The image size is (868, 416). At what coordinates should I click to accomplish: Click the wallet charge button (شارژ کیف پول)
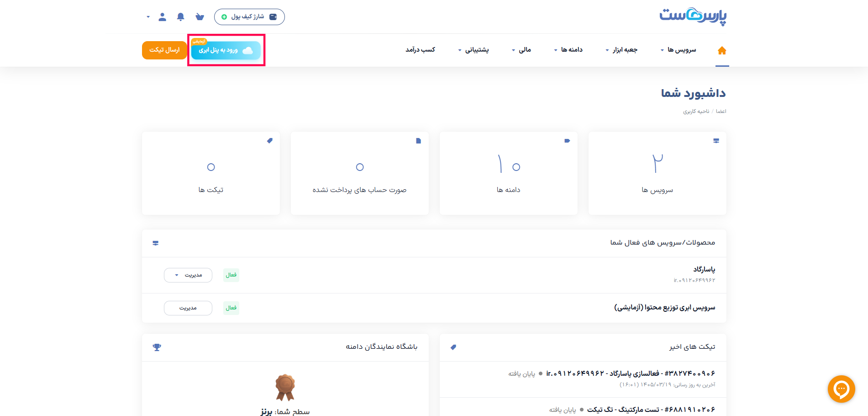249,17
